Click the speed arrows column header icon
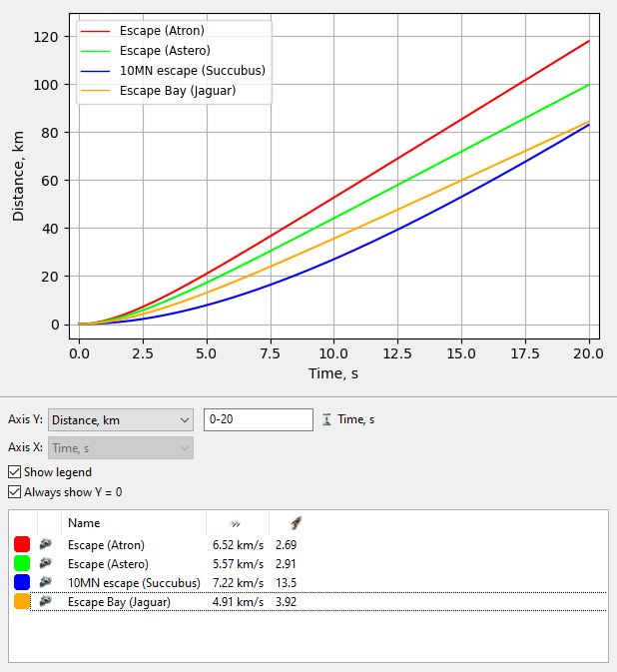This screenshot has width=617, height=672. click(236, 523)
